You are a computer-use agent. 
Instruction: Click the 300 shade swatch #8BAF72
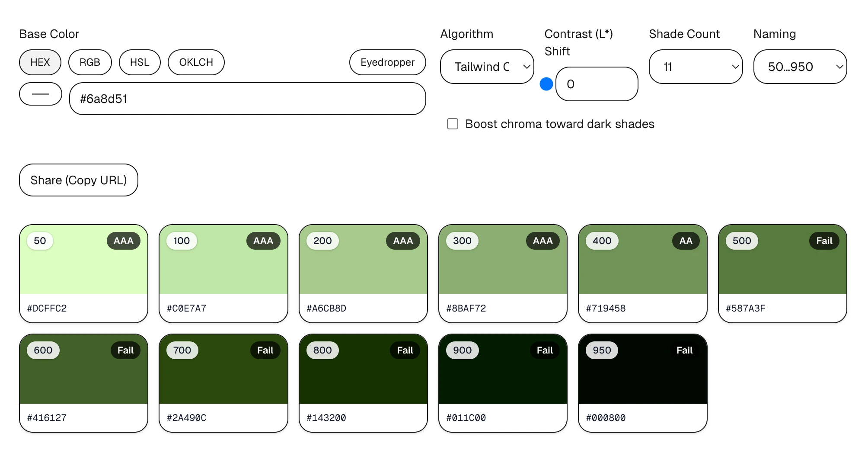click(503, 268)
